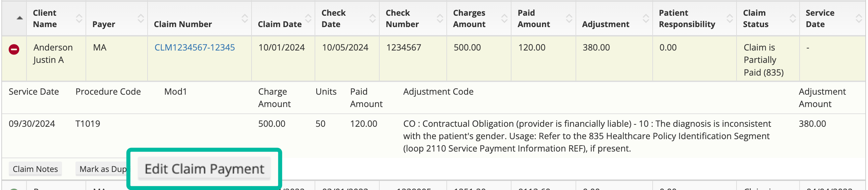Sort by Paid Amount column arrows
The height and width of the screenshot is (190, 868).
[x=569, y=18]
